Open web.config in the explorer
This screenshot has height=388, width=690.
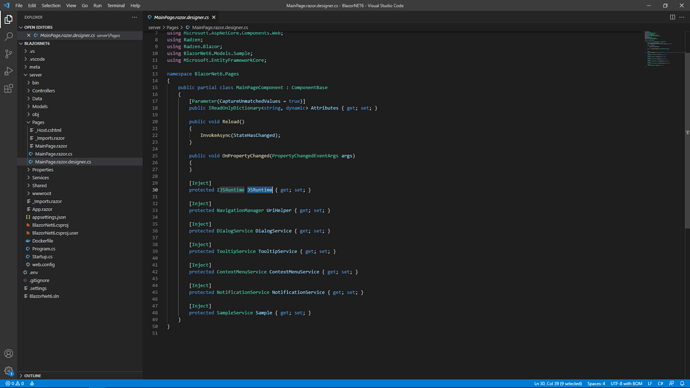click(43, 265)
